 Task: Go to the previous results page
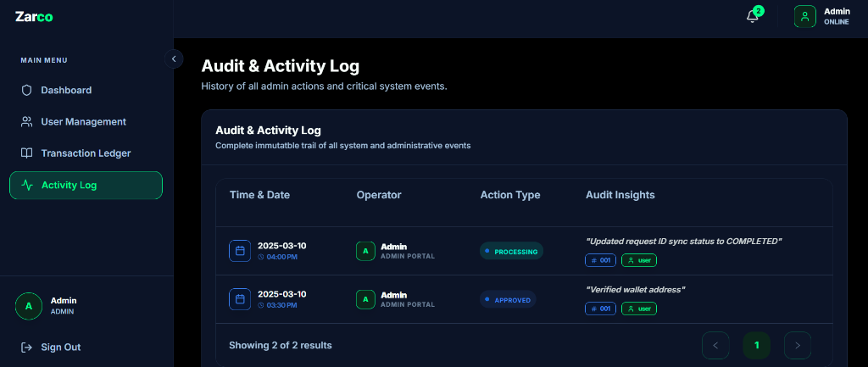click(715, 346)
